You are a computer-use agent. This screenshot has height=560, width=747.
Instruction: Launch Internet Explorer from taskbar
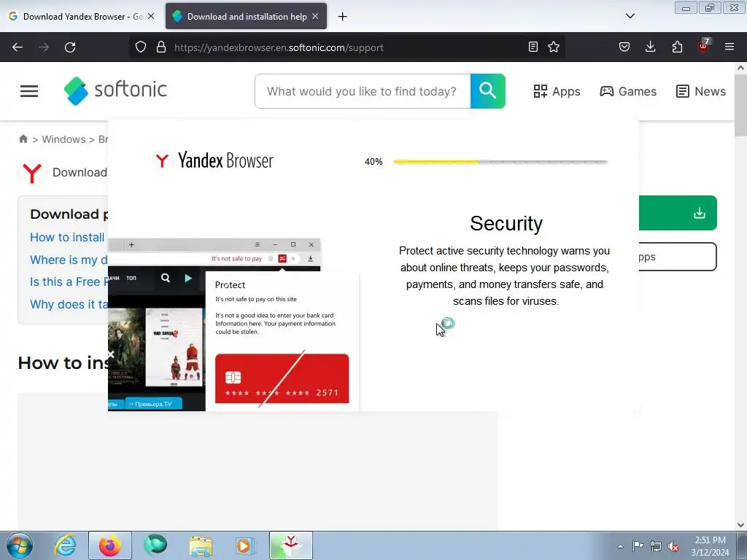pos(65,545)
